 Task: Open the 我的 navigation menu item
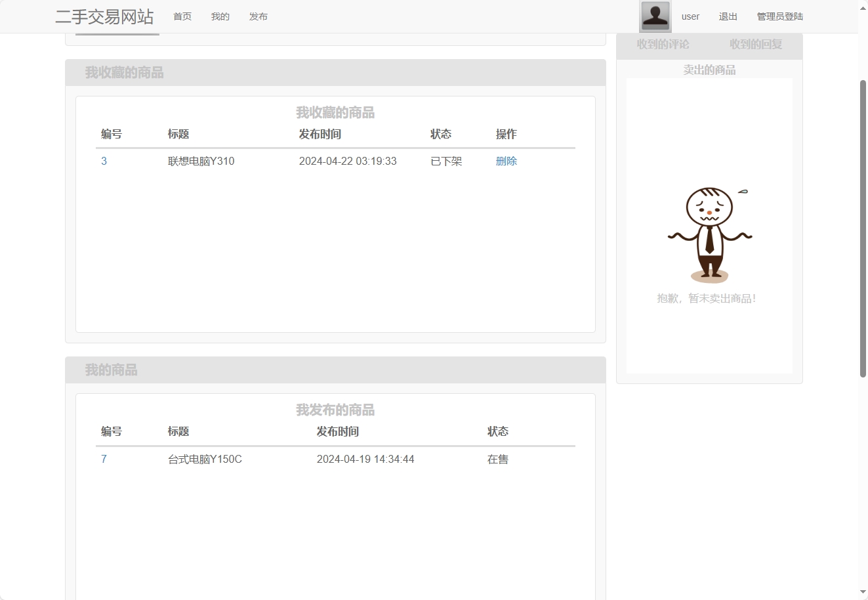point(220,16)
